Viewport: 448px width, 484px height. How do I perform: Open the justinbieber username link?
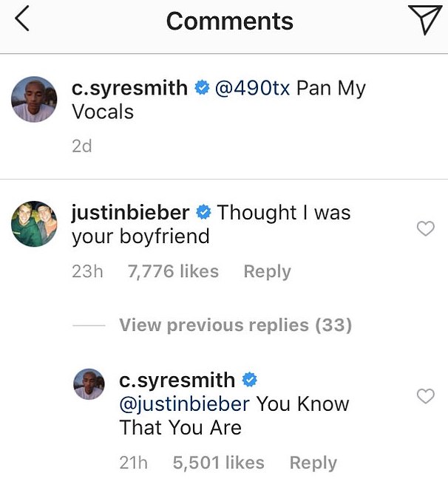[x=130, y=213]
